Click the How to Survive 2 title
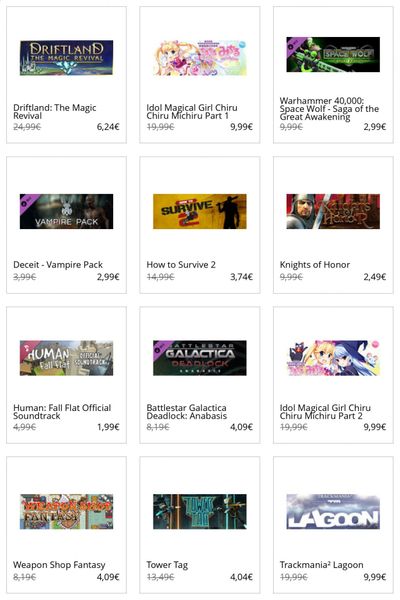 pos(181,264)
